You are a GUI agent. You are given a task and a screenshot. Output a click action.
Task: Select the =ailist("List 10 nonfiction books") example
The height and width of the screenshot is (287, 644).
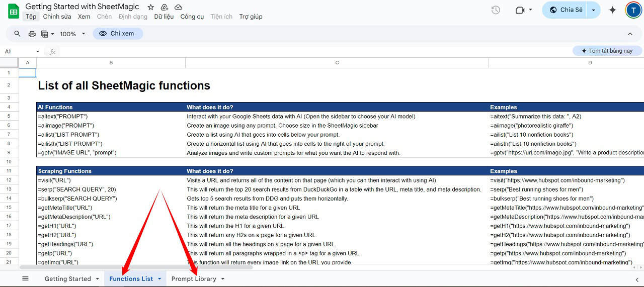pos(567,135)
